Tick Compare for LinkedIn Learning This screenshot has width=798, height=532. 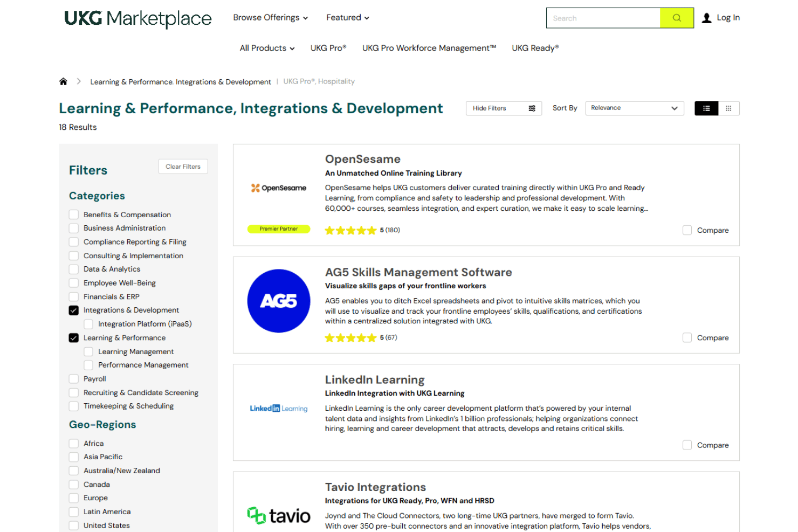click(687, 445)
